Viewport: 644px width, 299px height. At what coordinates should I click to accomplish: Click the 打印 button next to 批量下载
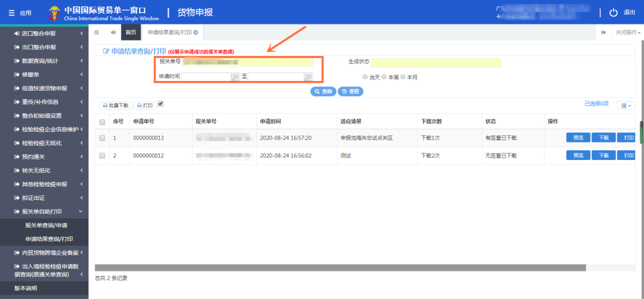coord(144,106)
